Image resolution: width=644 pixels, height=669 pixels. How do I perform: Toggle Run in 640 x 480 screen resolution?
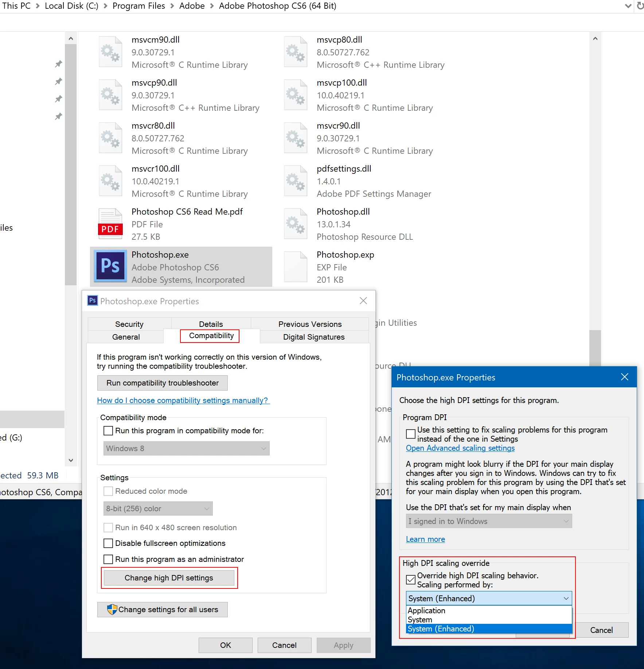[x=108, y=528]
